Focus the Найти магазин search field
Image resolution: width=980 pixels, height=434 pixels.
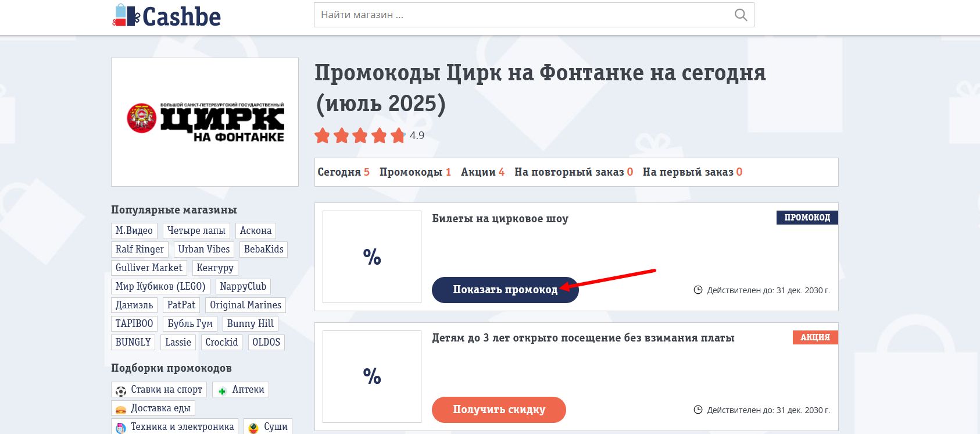tap(534, 15)
